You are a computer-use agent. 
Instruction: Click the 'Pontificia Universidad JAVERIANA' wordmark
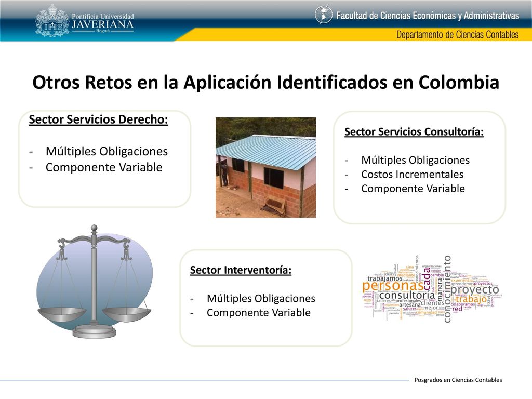[102, 23]
